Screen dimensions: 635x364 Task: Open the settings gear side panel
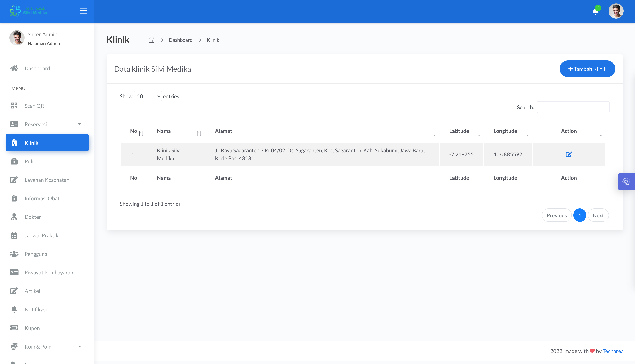[x=626, y=181]
